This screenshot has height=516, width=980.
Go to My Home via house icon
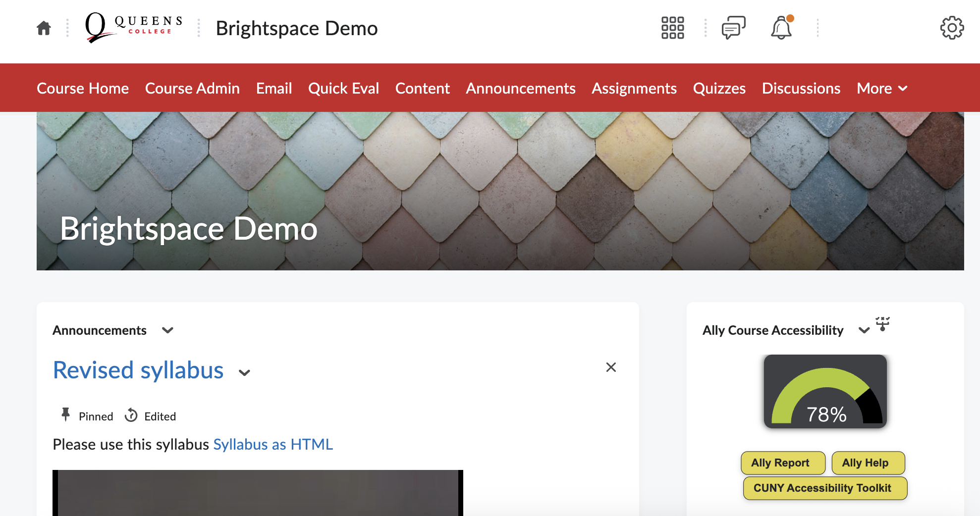(44, 28)
